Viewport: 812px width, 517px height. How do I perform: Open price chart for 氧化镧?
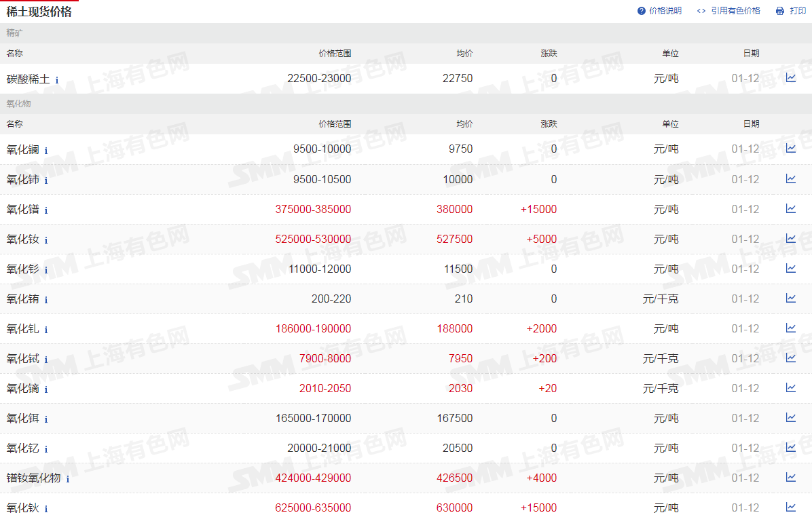point(790,149)
